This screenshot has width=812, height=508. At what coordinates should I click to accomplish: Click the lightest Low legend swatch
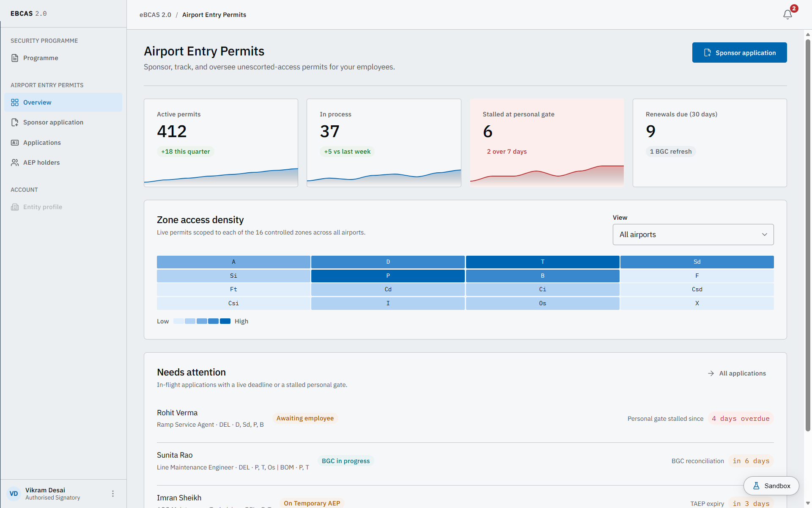(x=178, y=321)
